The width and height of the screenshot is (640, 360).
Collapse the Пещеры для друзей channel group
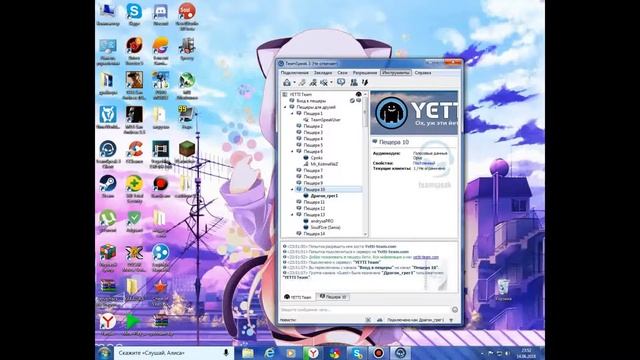pos(285,107)
